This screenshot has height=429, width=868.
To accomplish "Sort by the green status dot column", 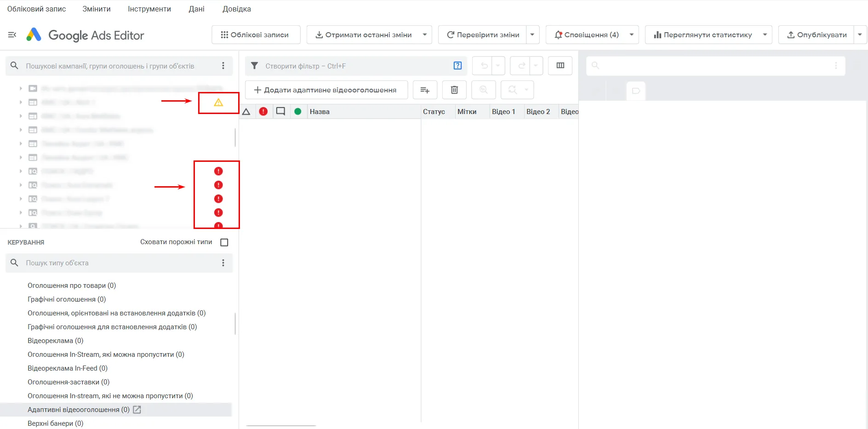I will point(298,112).
